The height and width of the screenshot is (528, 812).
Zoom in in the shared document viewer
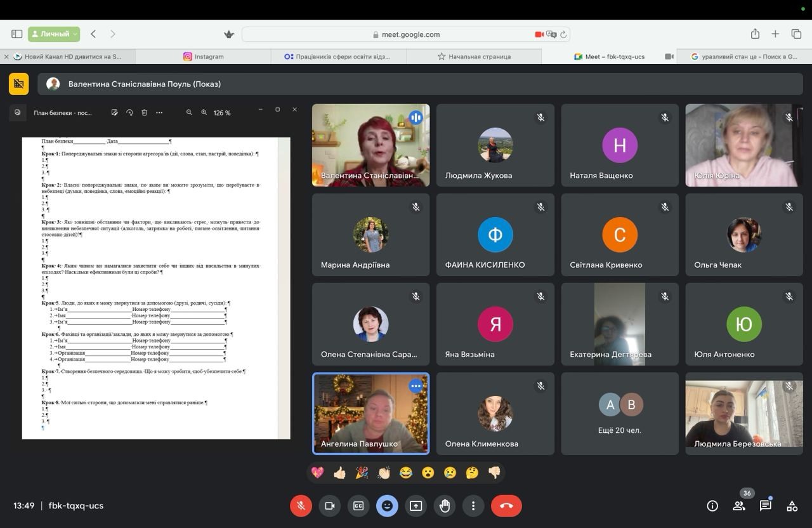tap(204, 112)
